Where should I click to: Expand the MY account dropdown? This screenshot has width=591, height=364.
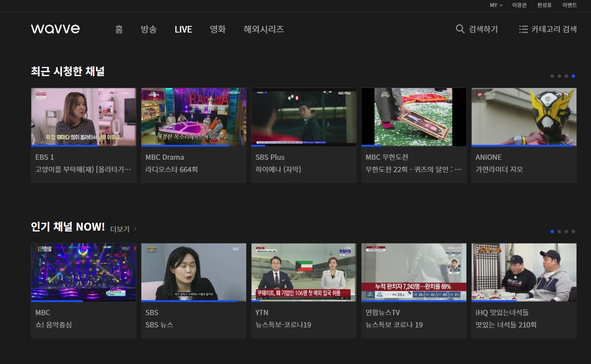pos(496,5)
